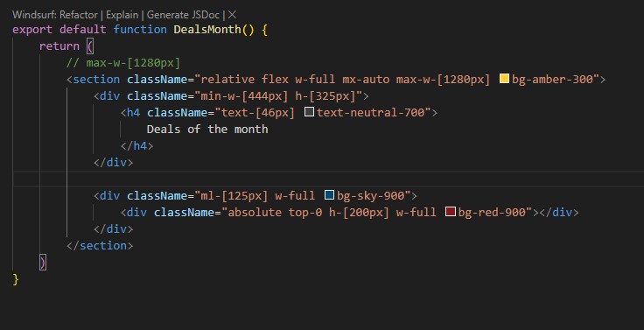The image size is (644, 330).
Task: Click the closing section tag
Action: (x=100, y=246)
